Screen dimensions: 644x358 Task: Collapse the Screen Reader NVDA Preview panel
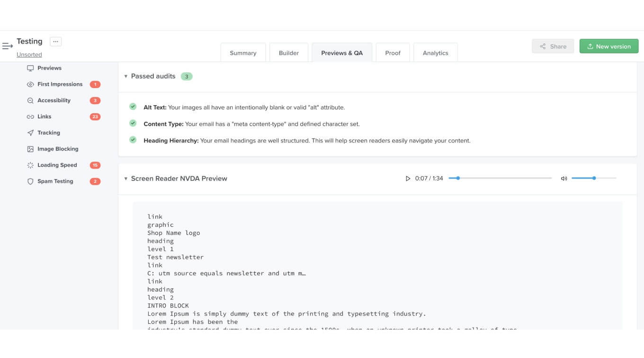125,179
